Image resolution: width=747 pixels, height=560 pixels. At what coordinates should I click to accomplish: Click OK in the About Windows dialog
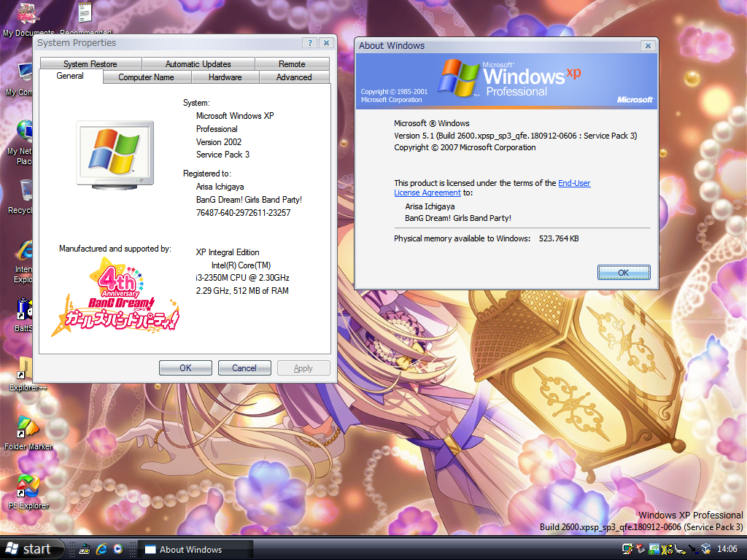(624, 273)
